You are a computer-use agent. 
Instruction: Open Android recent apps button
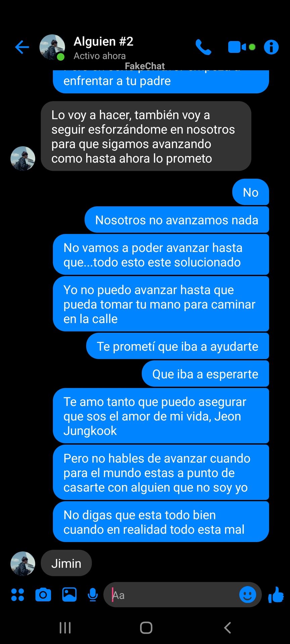coord(65,628)
